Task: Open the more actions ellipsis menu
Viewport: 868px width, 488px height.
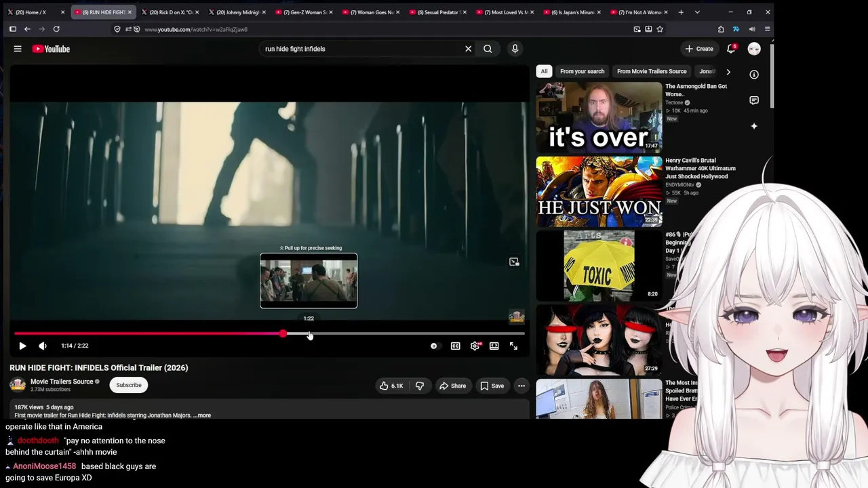Action: [521, 386]
